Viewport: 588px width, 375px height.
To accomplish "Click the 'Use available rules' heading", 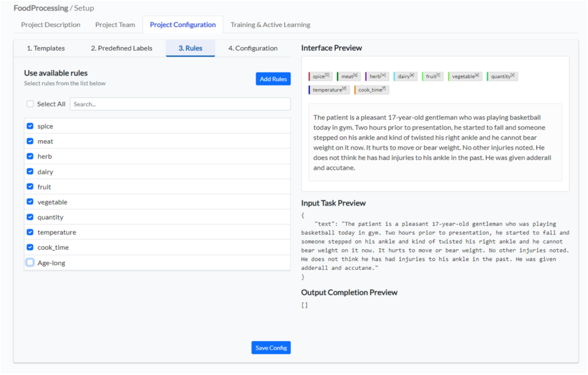I will click(x=56, y=73).
